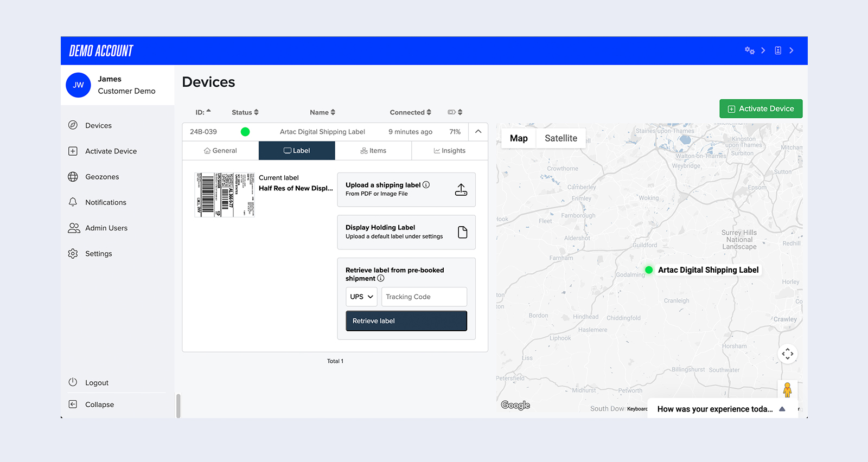The width and height of the screenshot is (868, 462).
Task: Click the sidebar Activate Device plus icon
Action: click(x=73, y=151)
